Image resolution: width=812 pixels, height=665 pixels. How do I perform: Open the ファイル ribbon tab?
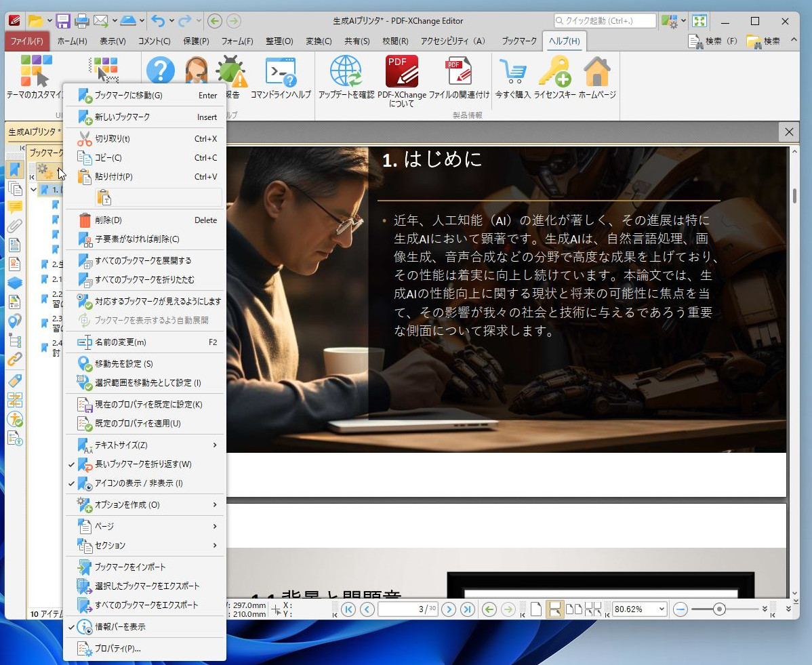pyautogui.click(x=27, y=41)
